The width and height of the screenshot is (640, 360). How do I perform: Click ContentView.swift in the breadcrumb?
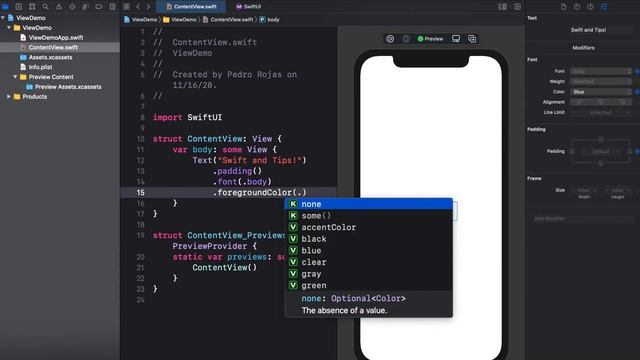coord(228,20)
